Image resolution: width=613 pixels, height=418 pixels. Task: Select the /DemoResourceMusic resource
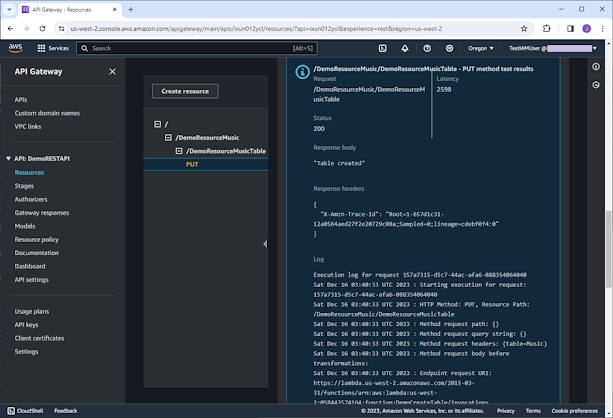tap(207, 138)
